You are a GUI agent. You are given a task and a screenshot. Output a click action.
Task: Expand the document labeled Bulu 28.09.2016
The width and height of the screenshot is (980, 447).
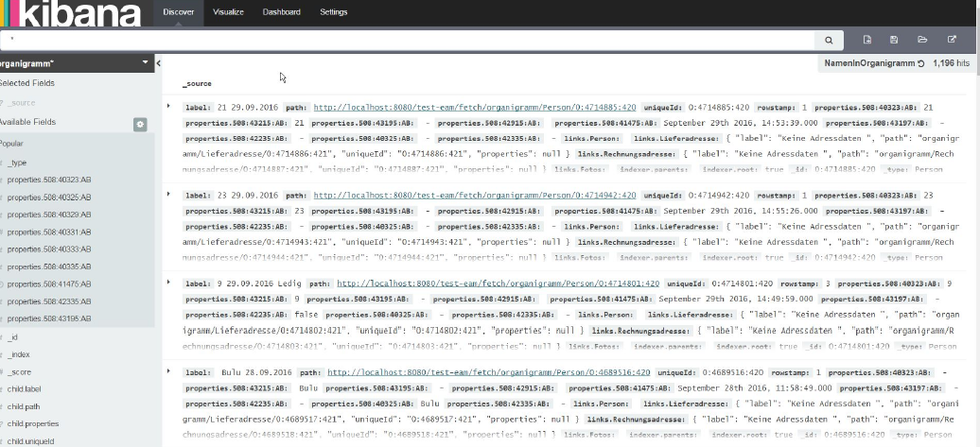(169, 370)
